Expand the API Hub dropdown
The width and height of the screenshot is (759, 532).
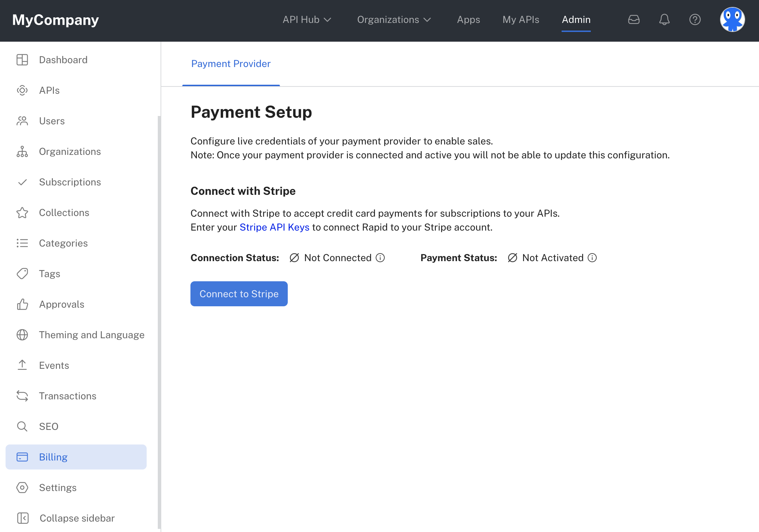(x=307, y=20)
